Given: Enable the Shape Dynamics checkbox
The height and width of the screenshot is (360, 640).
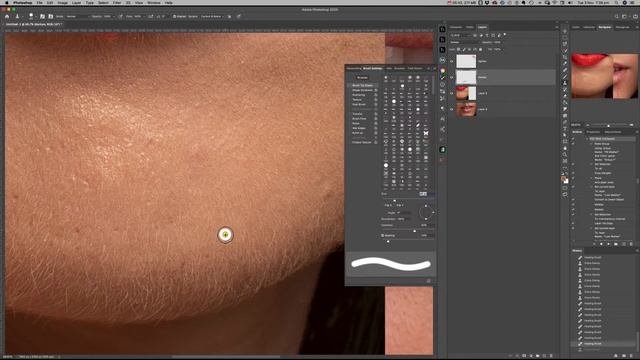Looking at the screenshot, I should coord(376,90).
